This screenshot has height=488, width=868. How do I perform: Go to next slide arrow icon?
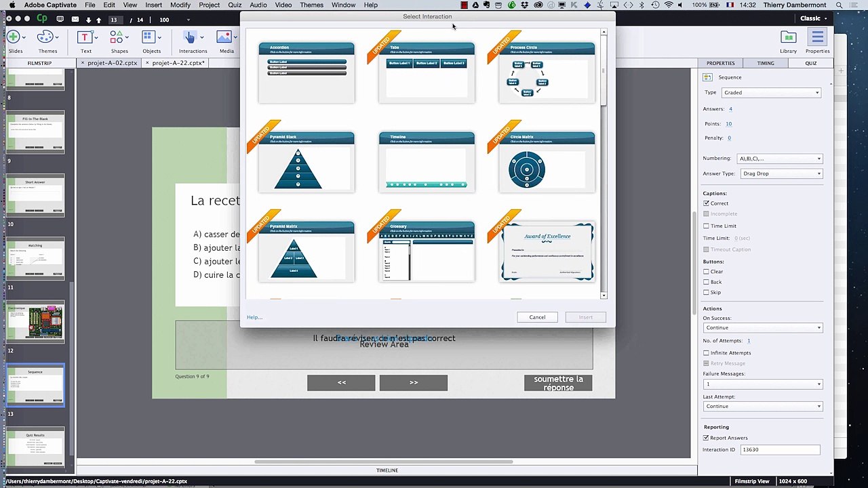88,20
